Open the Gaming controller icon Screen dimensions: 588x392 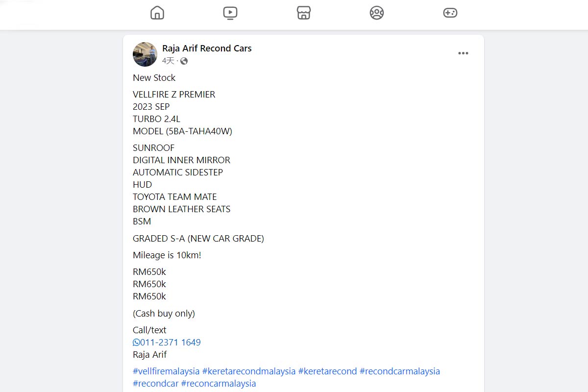pos(450,13)
